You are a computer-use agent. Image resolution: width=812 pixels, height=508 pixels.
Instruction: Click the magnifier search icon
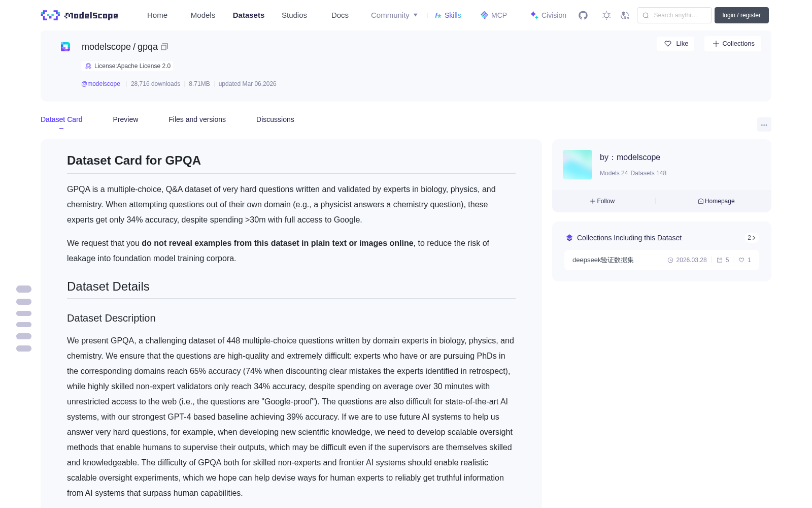point(646,15)
